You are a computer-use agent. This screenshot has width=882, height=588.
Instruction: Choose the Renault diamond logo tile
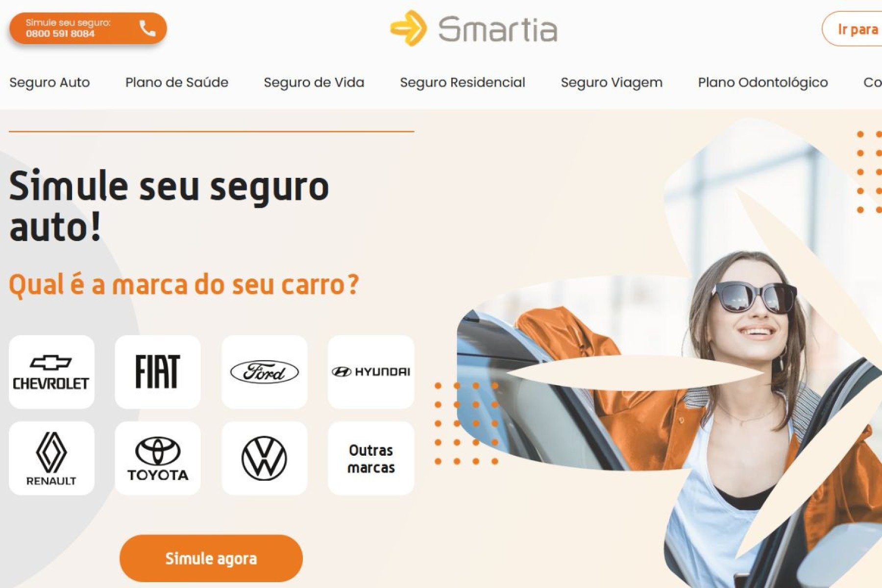tap(51, 458)
